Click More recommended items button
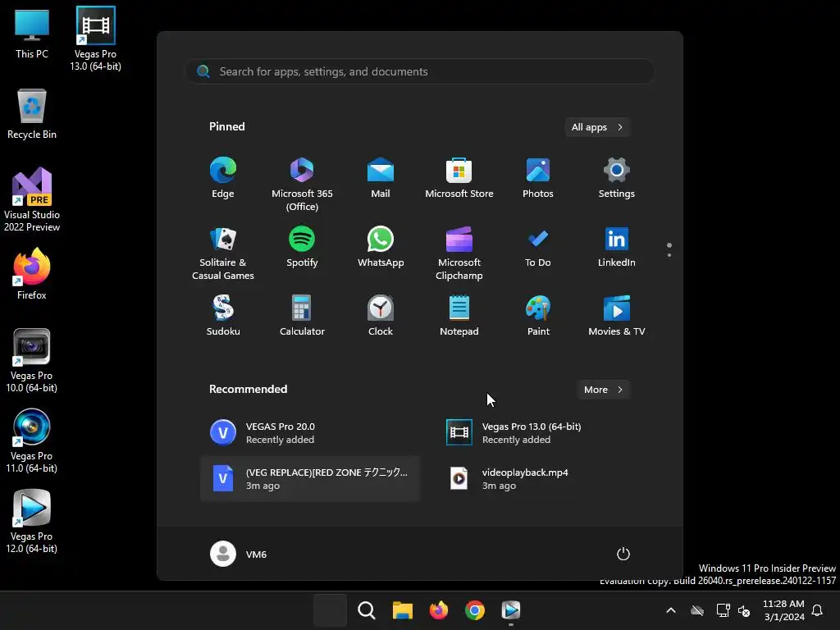The height and width of the screenshot is (630, 840). click(603, 390)
